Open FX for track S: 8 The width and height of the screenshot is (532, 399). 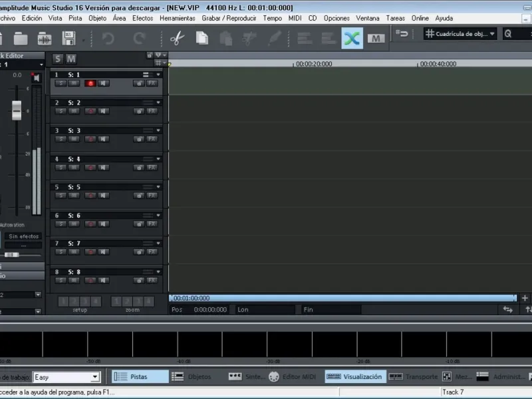coord(152,281)
